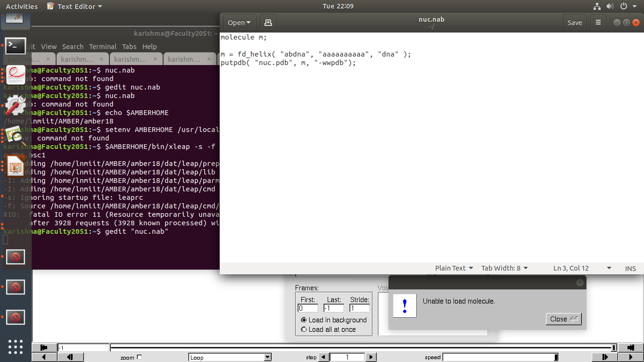Image resolution: width=644 pixels, height=362 pixels.
Task: Expand the Open dropdown in gedit
Action: 239,23
